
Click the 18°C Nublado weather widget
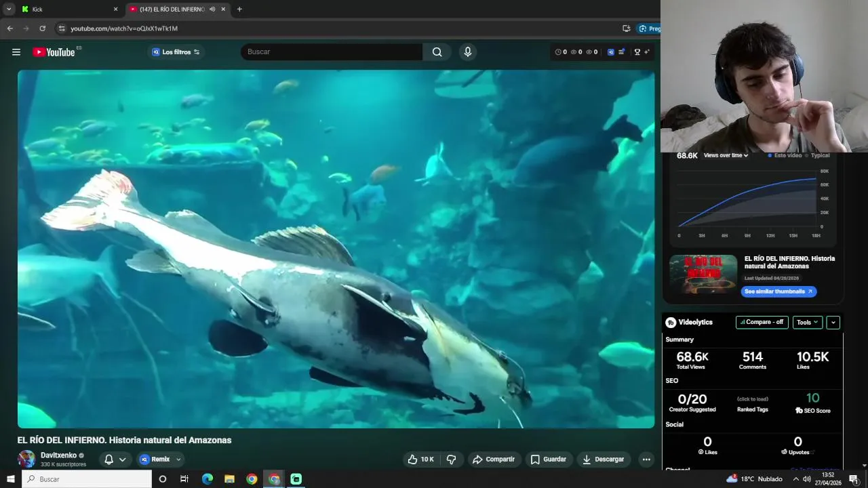pos(754,479)
